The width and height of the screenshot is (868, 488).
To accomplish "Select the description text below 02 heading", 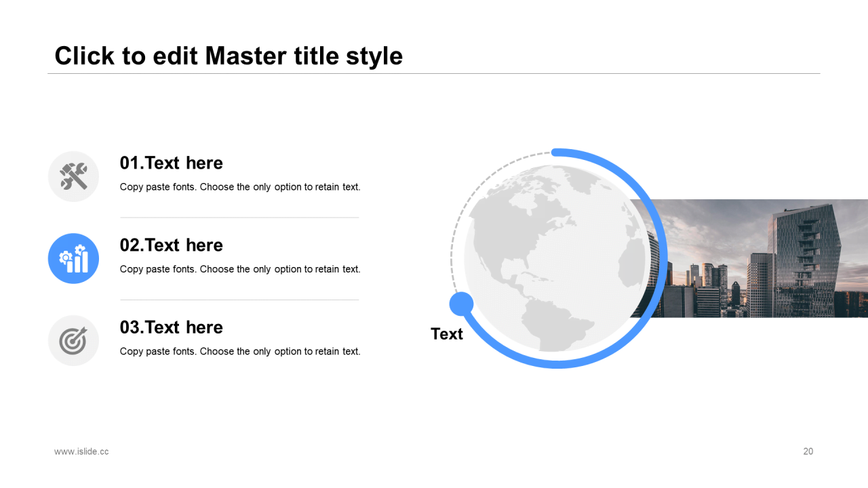I will point(240,269).
